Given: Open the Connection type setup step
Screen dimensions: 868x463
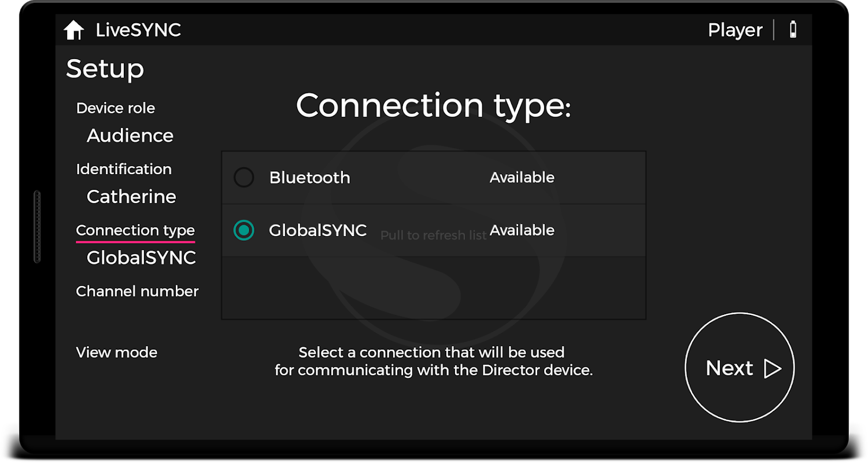Looking at the screenshot, I should pos(135,230).
